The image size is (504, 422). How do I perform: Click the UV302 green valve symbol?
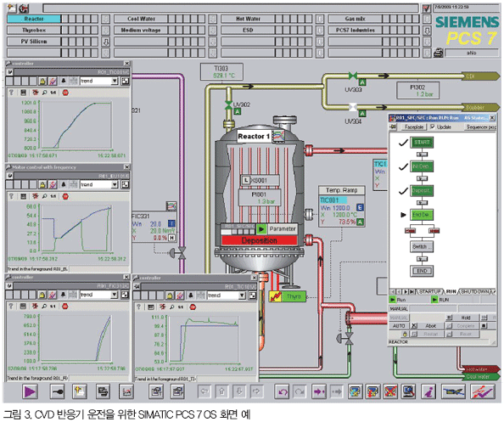[x=228, y=104]
